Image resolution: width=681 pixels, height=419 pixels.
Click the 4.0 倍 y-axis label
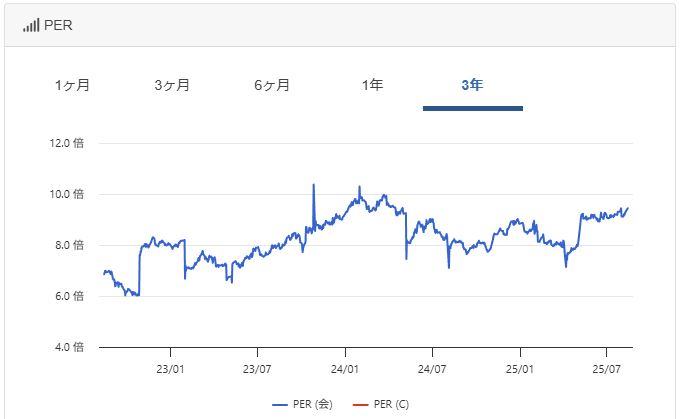click(69, 347)
